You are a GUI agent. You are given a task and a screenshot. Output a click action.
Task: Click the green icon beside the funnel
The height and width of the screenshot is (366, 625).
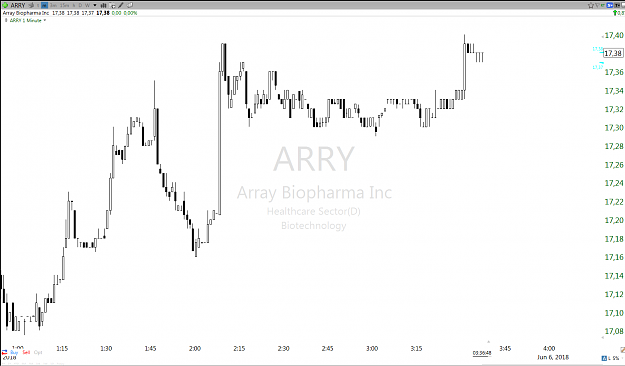(x=603, y=5)
